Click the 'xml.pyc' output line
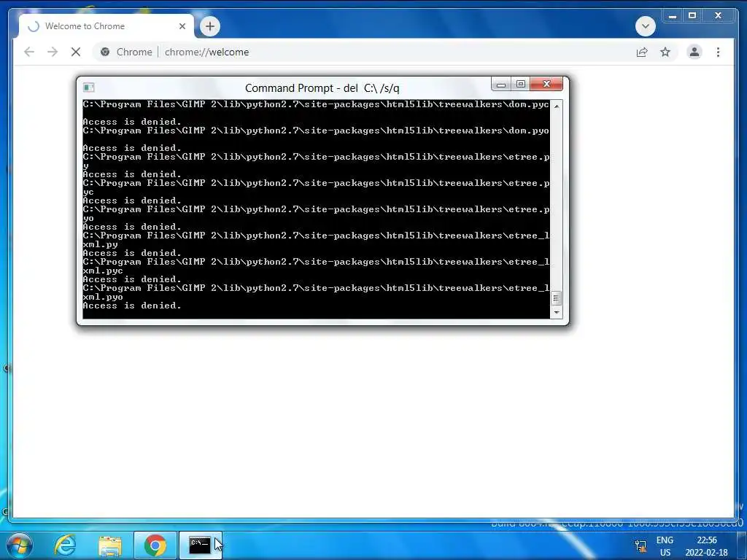This screenshot has width=747, height=560. pyautogui.click(x=103, y=271)
